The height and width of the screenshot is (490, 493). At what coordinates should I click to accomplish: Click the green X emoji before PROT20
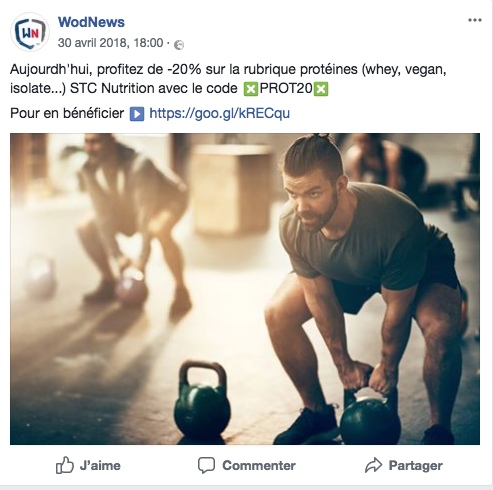pos(251,89)
